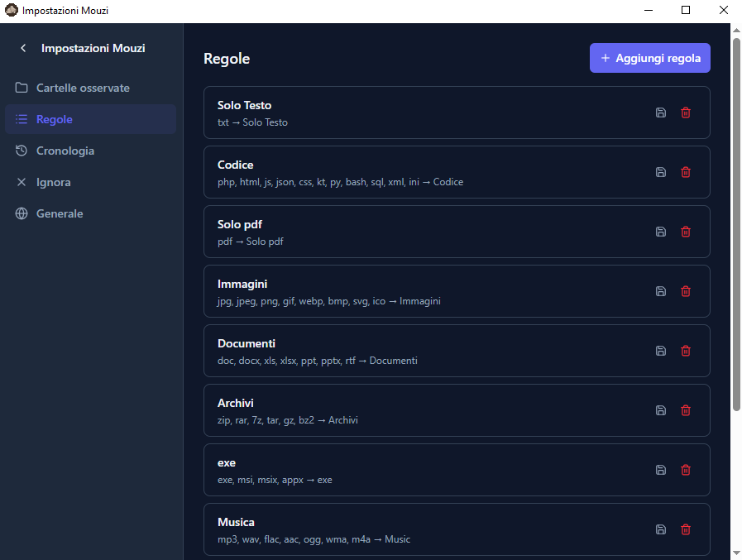Delete the Musica rule
Image resolution: width=742 pixels, height=560 pixels.
point(685,529)
